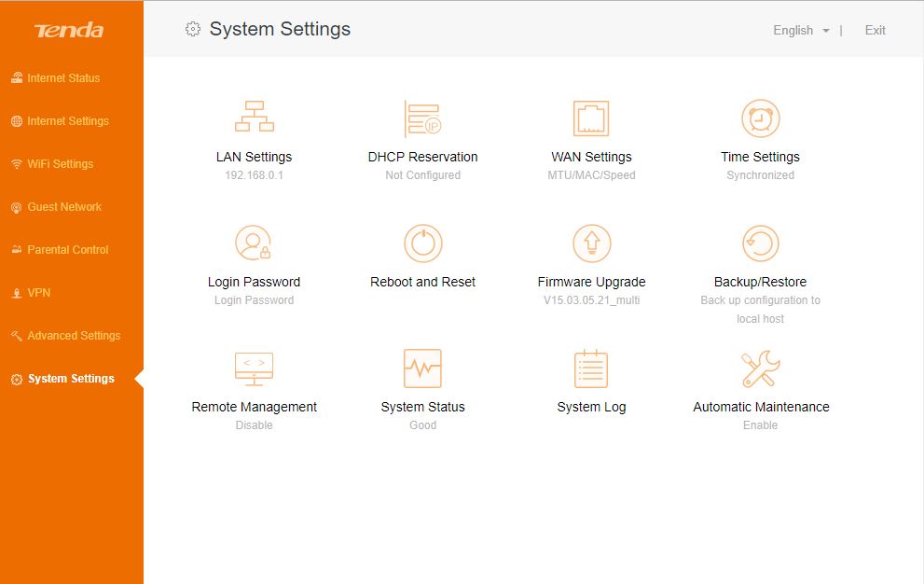This screenshot has height=584, width=924.
Task: Click the 'MTU/MAC/Speed' subtitle text
Action: point(591,175)
